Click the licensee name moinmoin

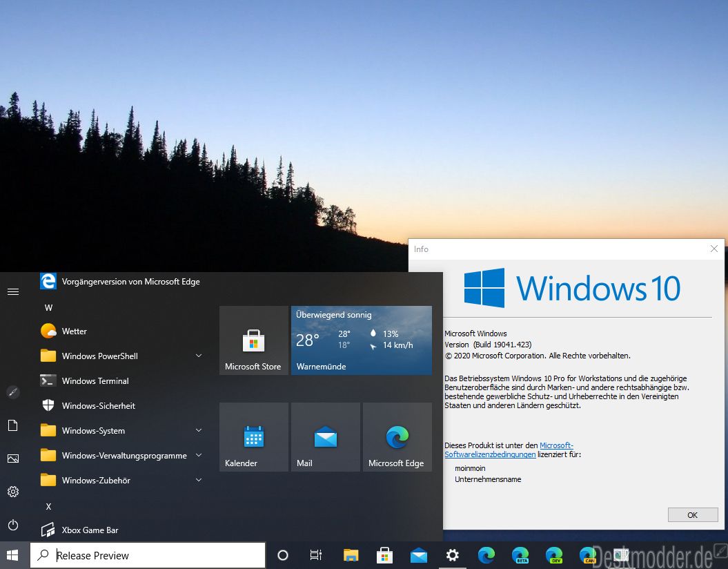(x=470, y=468)
